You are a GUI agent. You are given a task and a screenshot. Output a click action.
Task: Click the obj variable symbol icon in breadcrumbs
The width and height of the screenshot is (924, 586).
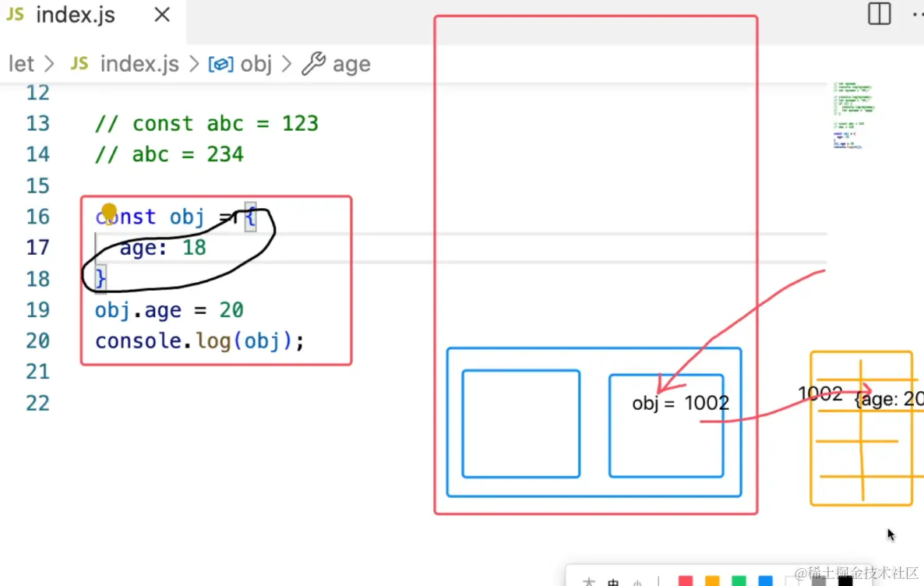221,64
